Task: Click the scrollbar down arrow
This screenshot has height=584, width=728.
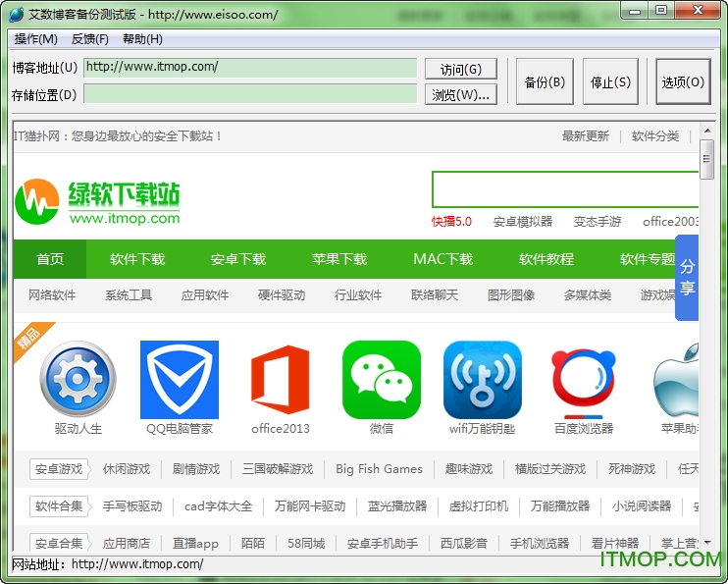Action: point(707,542)
